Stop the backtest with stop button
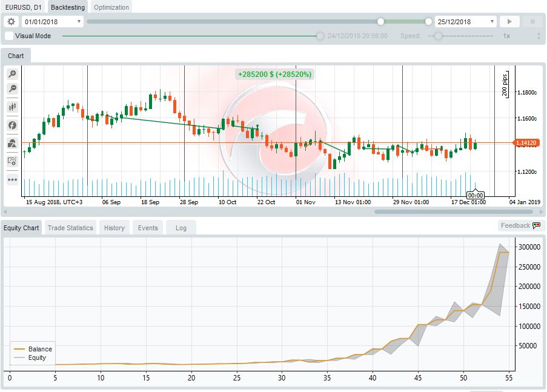The image size is (547, 392). pyautogui.click(x=532, y=22)
